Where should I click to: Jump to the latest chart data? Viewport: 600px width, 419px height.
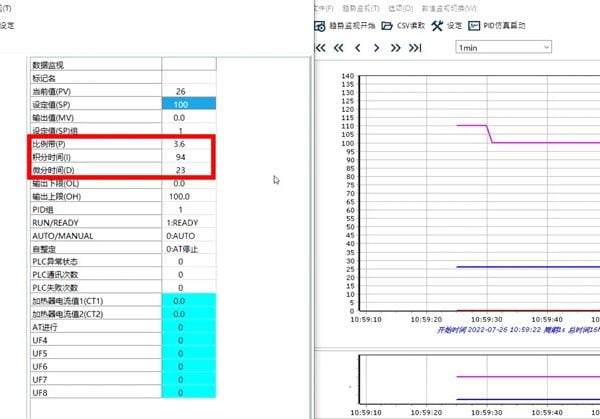click(415, 47)
